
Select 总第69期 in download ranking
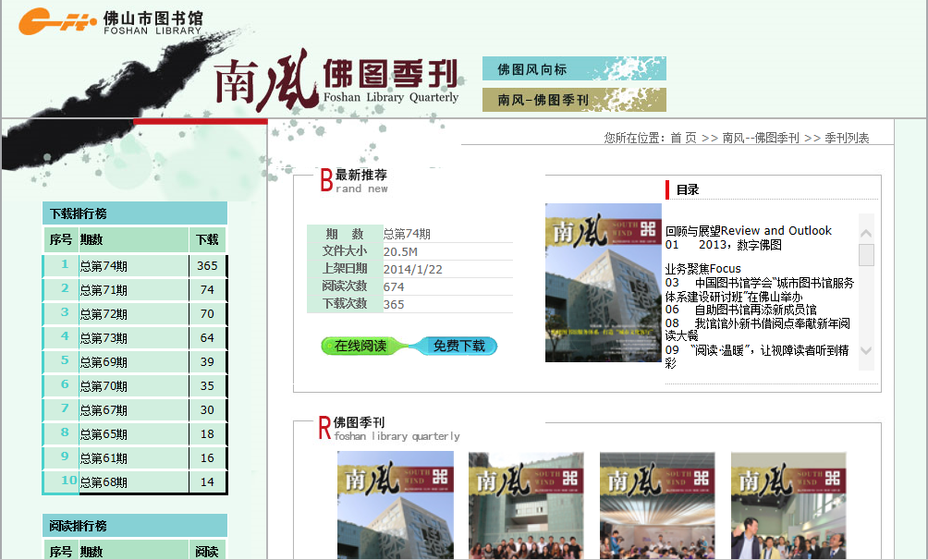(x=104, y=362)
